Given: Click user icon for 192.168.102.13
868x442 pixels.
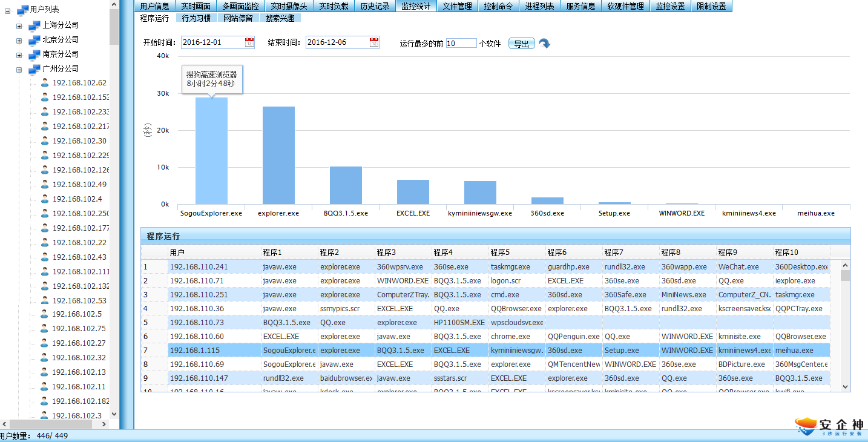Looking at the screenshot, I should [x=45, y=372].
